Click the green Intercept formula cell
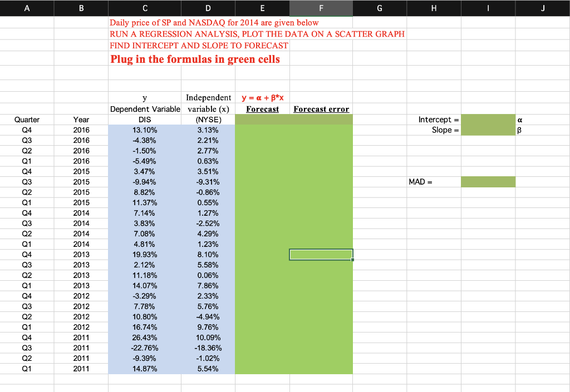The width and height of the screenshot is (570, 392). tap(488, 119)
